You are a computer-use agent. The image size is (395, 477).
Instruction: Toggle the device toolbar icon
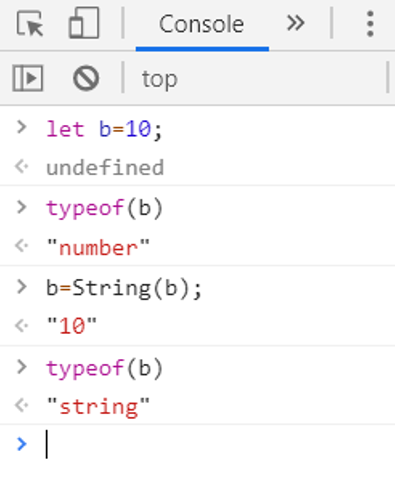pyautogui.click(x=84, y=23)
